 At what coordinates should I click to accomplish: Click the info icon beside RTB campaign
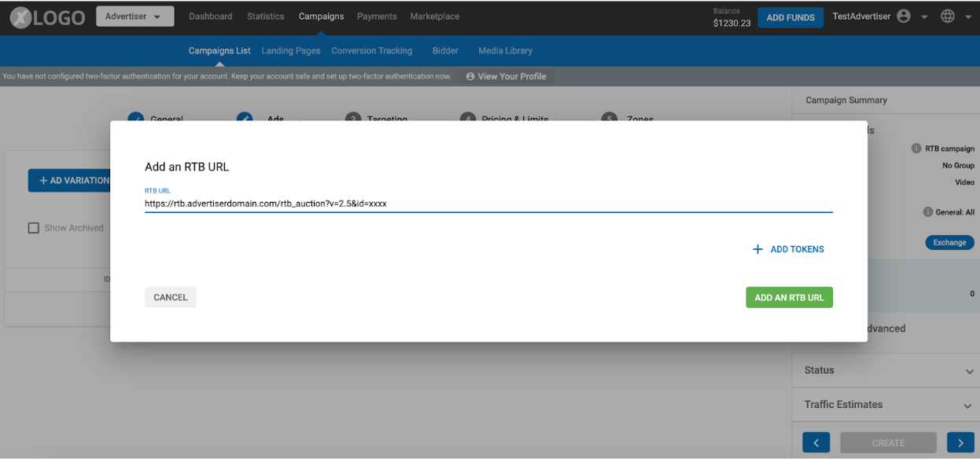[918, 148]
